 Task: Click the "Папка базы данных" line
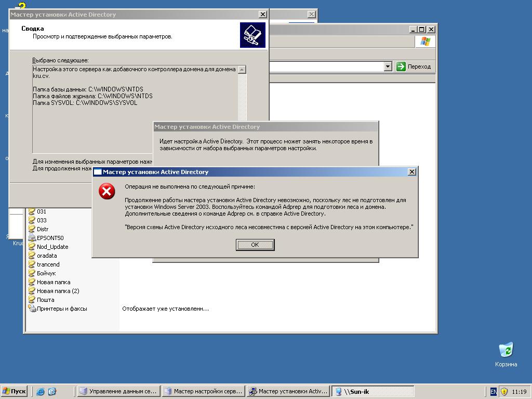pos(88,89)
